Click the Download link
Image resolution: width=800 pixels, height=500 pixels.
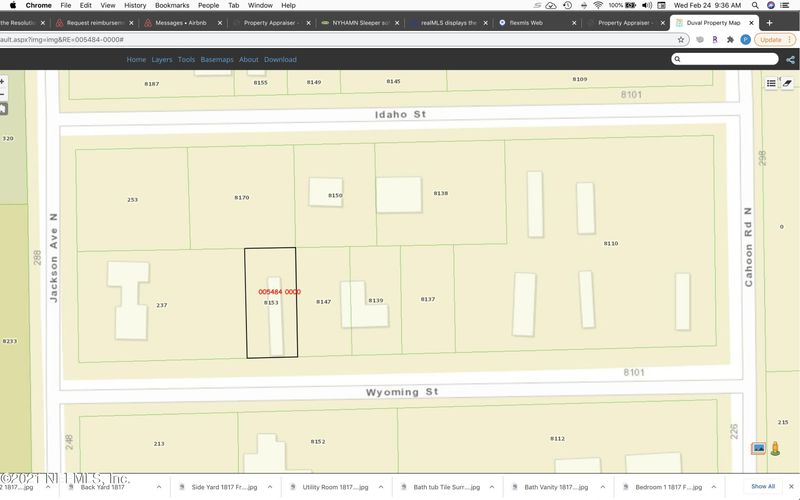[280, 60]
